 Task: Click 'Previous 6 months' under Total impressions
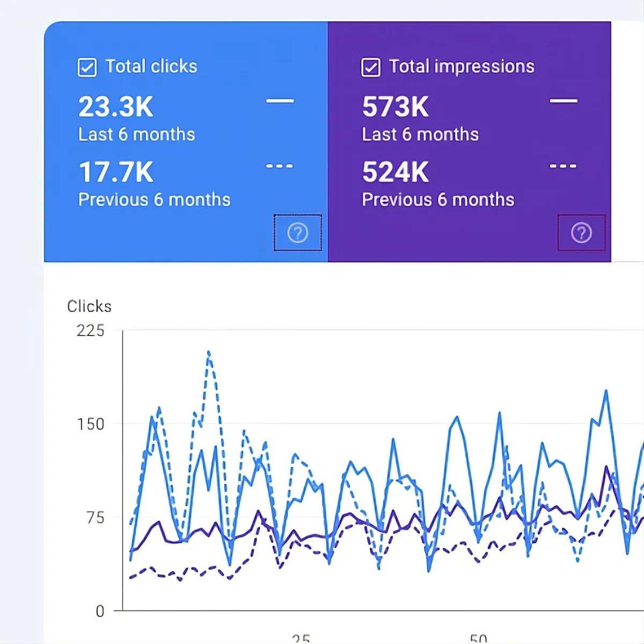point(438,200)
